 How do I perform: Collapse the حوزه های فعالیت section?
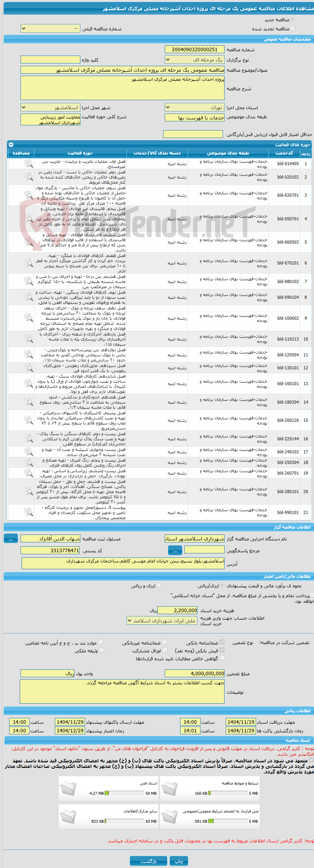coord(11,145)
